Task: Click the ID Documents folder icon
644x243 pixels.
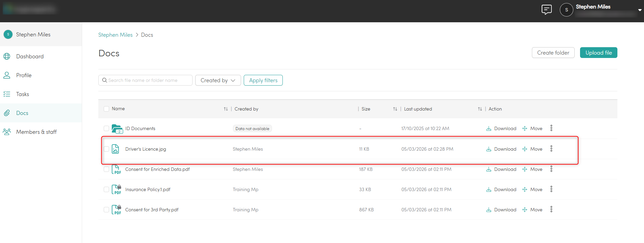Action: click(117, 129)
